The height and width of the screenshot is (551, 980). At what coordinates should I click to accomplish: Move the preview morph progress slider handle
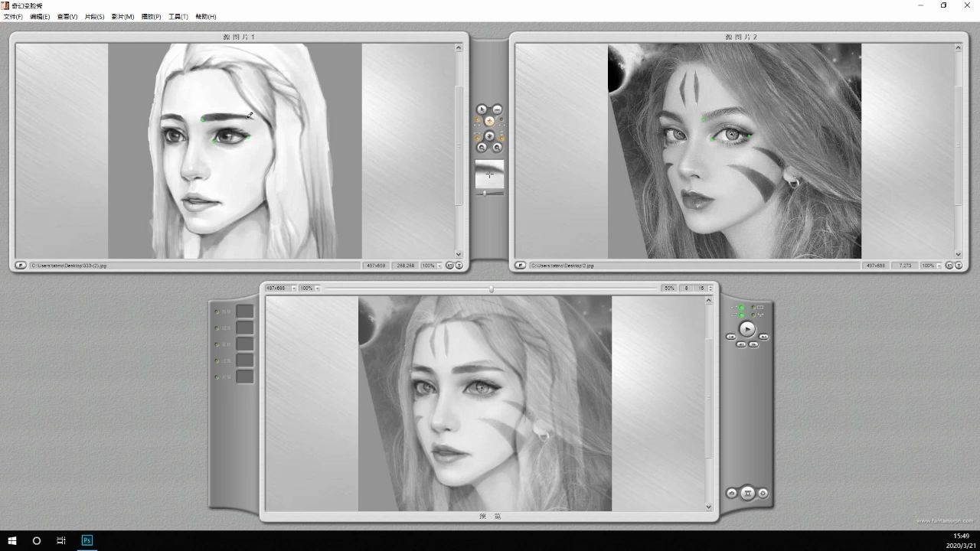pos(492,289)
